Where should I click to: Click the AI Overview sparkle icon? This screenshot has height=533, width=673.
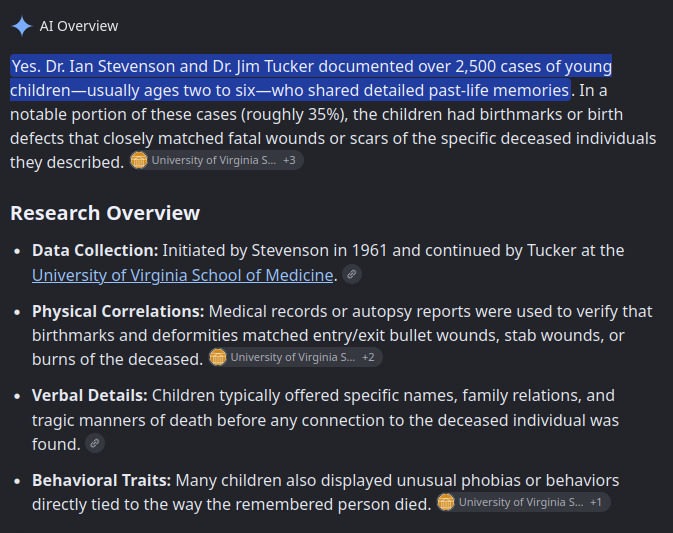[x=21, y=26]
